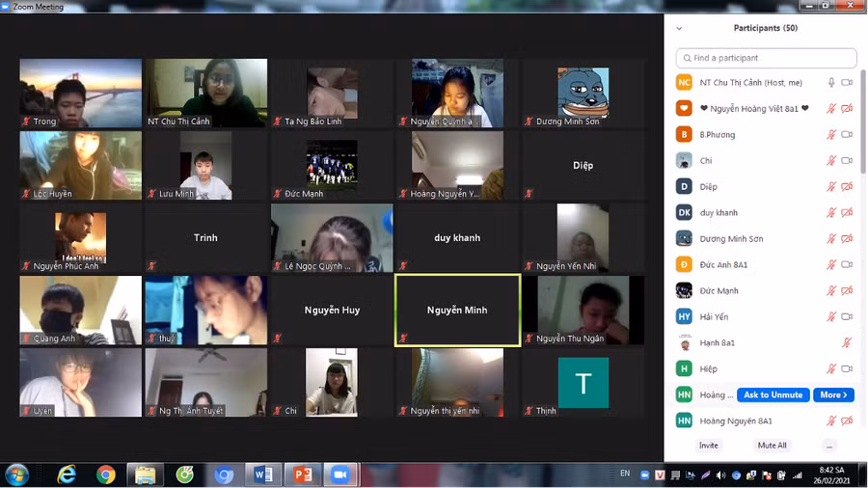Click the disabled camera icon for duy khanh
The height and width of the screenshot is (488, 868).
pyautogui.click(x=847, y=213)
